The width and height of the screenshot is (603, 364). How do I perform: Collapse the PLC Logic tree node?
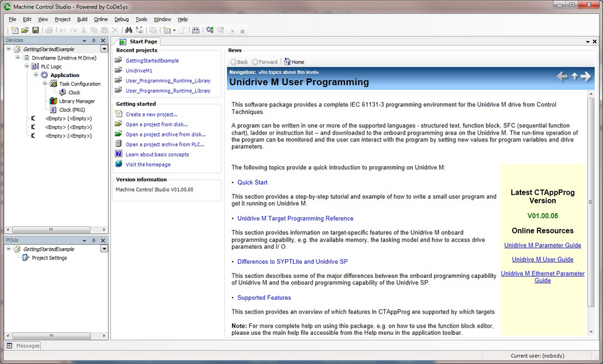[x=27, y=66]
